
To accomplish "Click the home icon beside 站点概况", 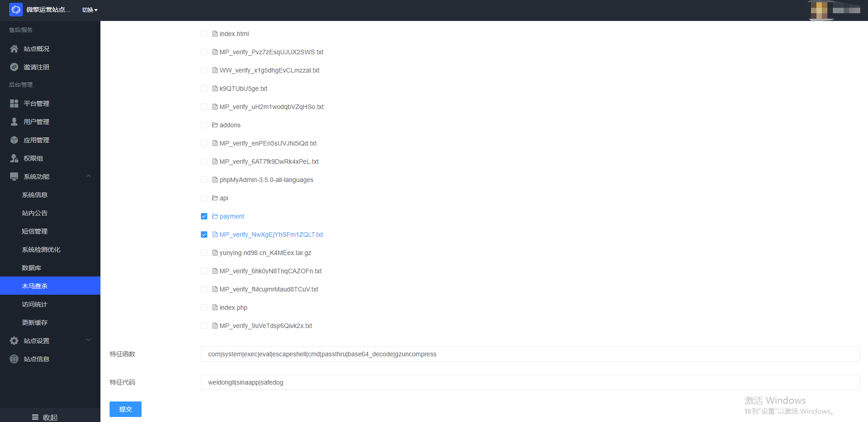I will tap(14, 49).
